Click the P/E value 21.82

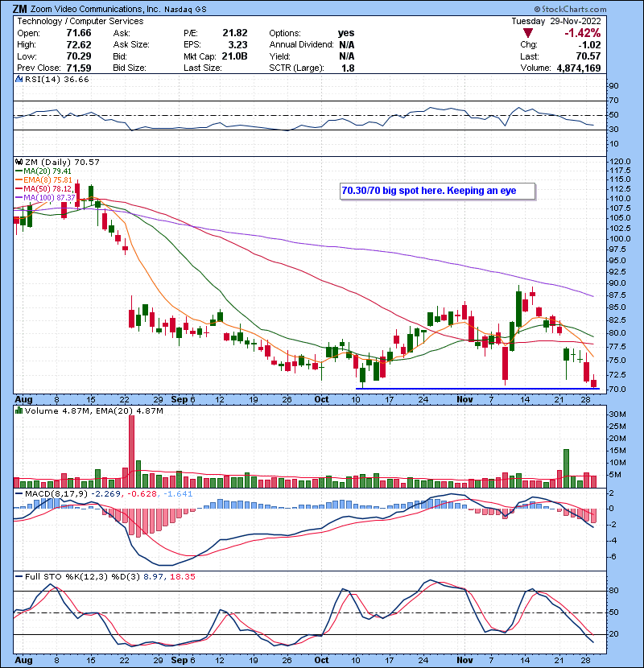235,33
